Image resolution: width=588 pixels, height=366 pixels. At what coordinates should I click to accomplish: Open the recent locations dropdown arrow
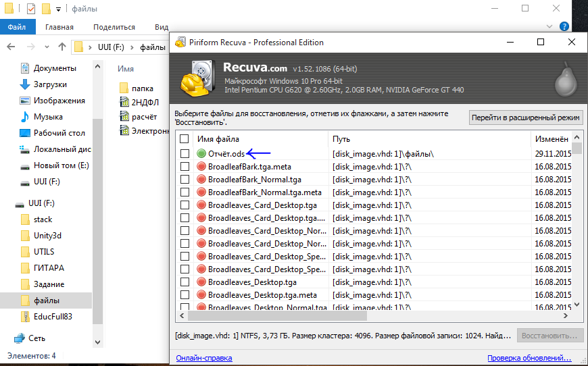coord(46,47)
